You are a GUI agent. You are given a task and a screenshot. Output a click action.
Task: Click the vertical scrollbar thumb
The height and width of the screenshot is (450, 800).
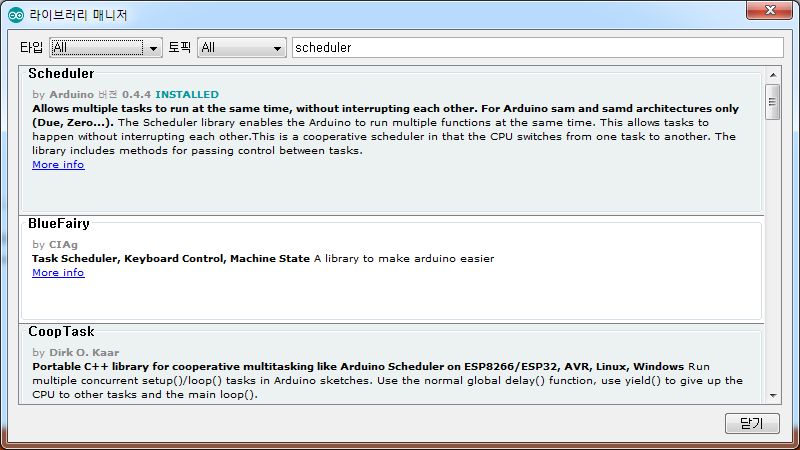pyautogui.click(x=773, y=102)
